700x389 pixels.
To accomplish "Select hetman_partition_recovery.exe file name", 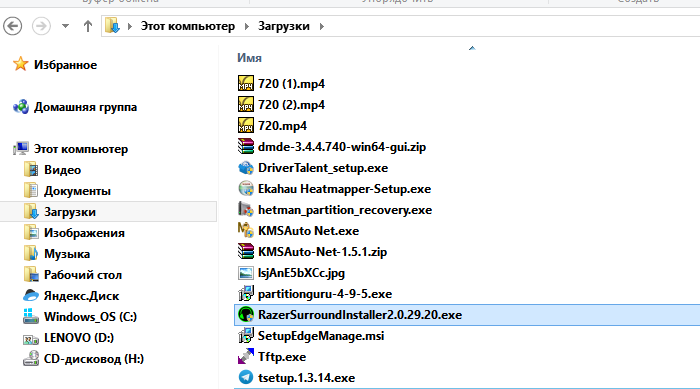I will [345, 210].
